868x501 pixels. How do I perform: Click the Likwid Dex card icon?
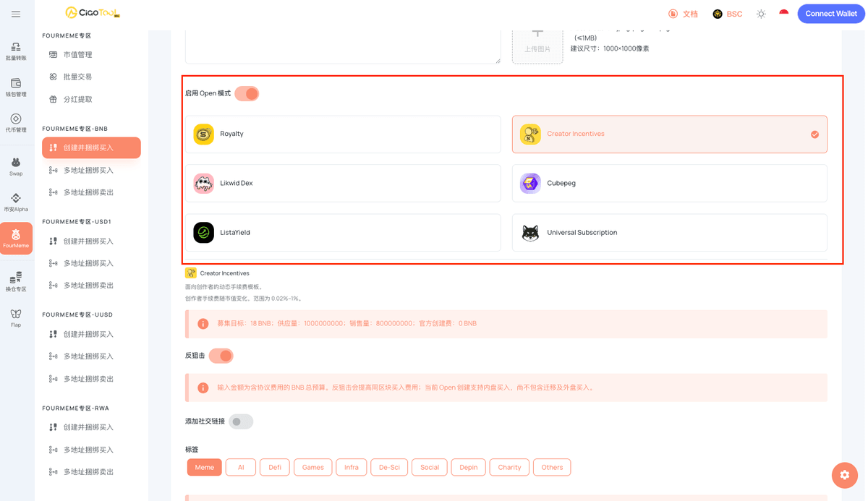204,183
